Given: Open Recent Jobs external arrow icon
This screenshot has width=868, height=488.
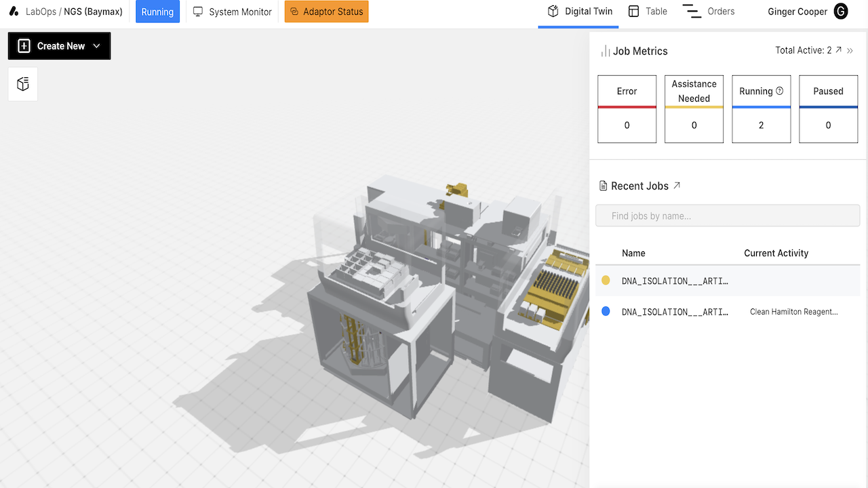Looking at the screenshot, I should point(676,186).
